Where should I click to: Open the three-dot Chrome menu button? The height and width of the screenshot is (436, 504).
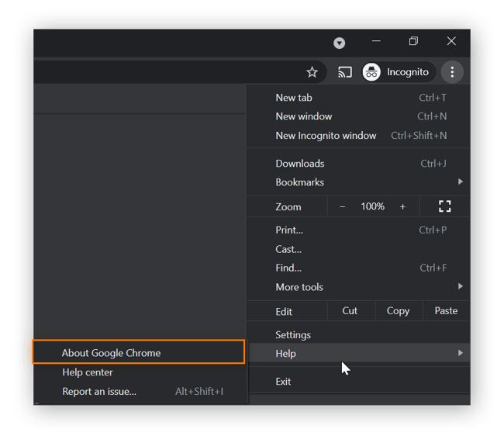tap(452, 72)
